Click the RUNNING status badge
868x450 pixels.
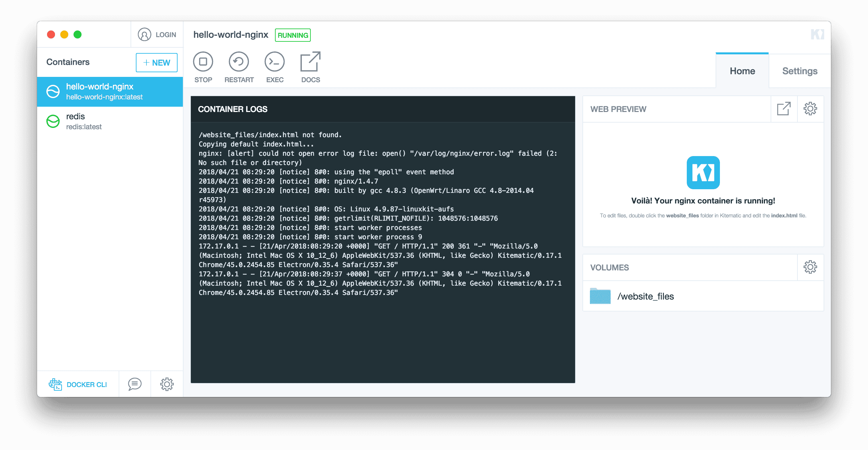pos(293,35)
